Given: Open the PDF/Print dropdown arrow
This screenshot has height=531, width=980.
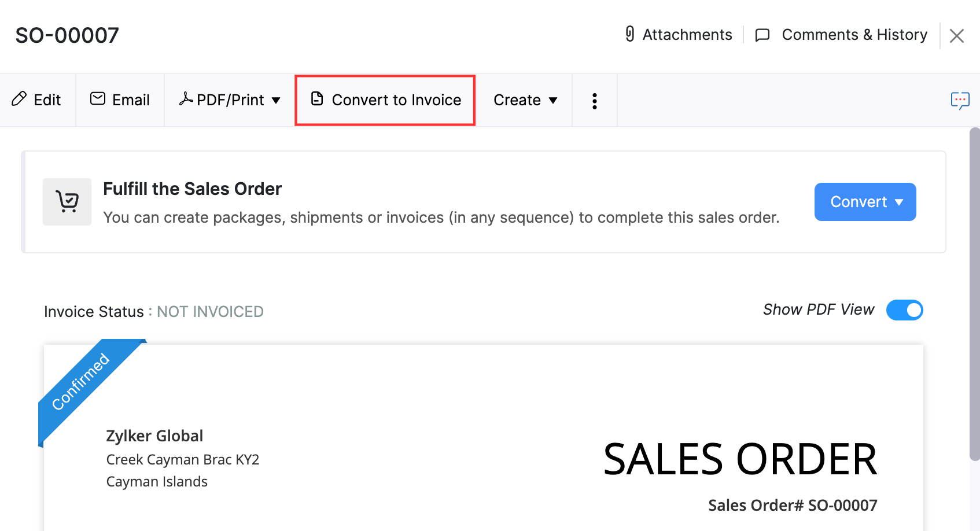Looking at the screenshot, I should [x=276, y=101].
